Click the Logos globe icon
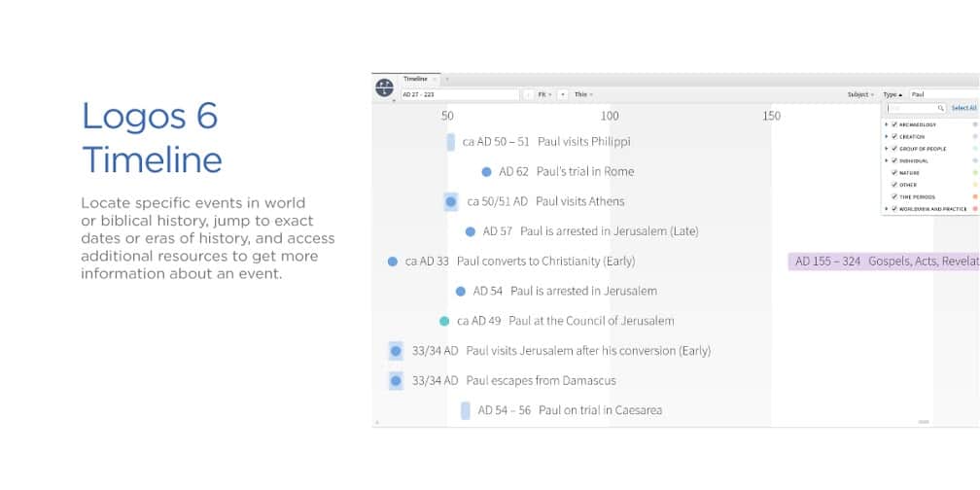The width and height of the screenshot is (980, 490). (x=385, y=87)
